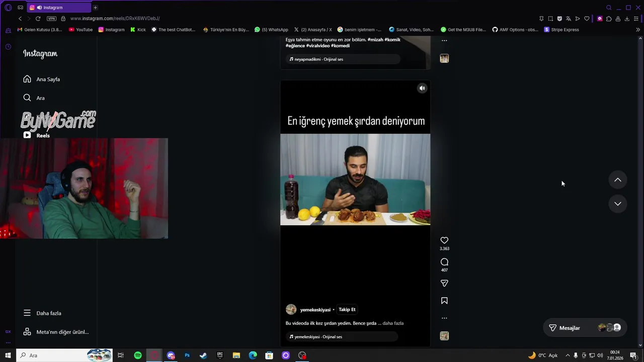The height and width of the screenshot is (362, 644).
Task: Open Epic Games from the taskbar
Action: point(220,355)
